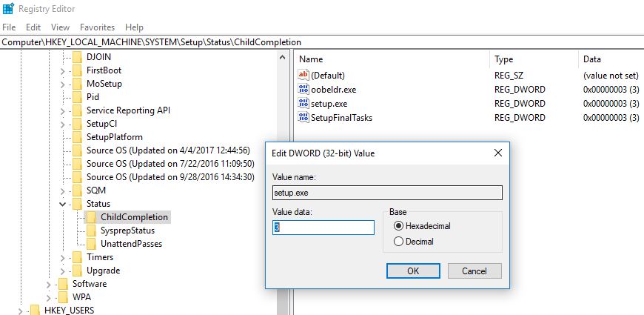The image size is (644, 315).
Task: Select the Hexadecimal base option
Action: click(399, 226)
